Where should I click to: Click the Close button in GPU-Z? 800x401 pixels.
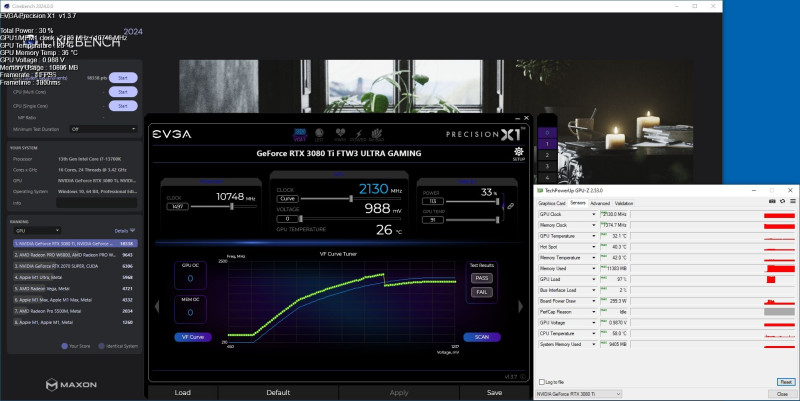pos(782,394)
